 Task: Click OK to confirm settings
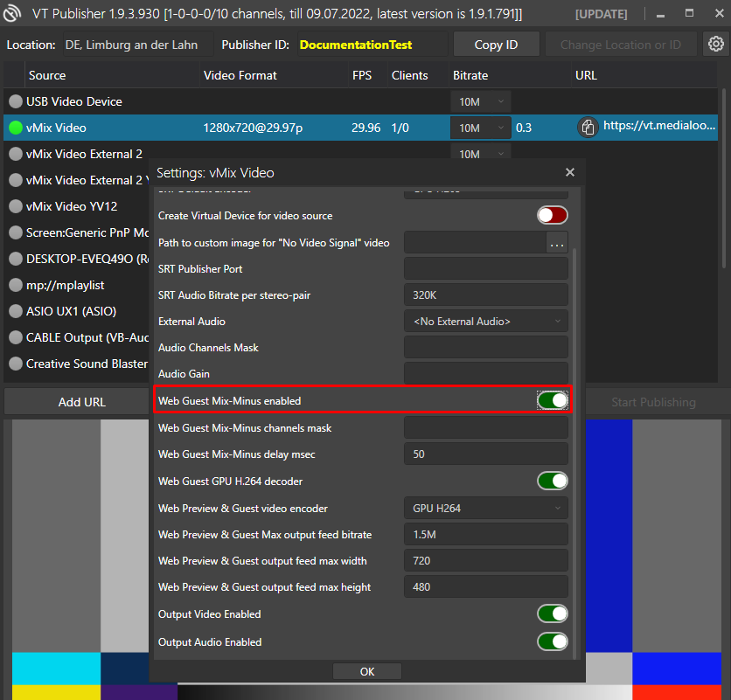pos(367,671)
